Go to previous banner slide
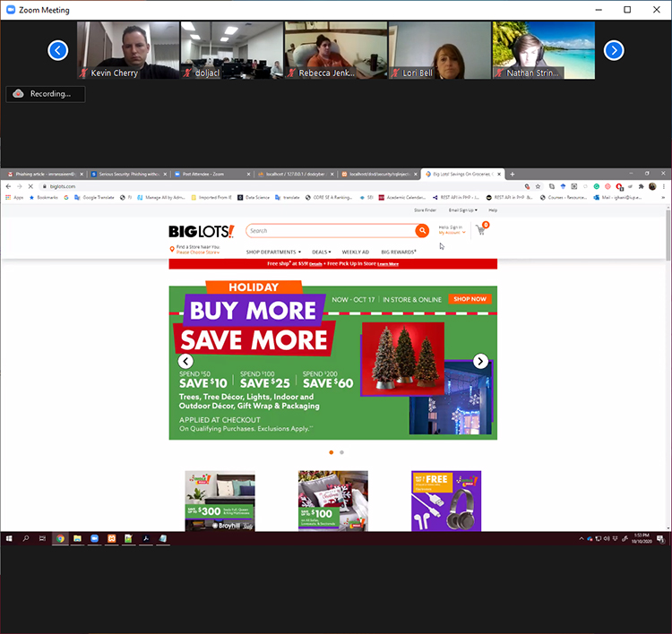The width and height of the screenshot is (672, 634). tap(185, 361)
